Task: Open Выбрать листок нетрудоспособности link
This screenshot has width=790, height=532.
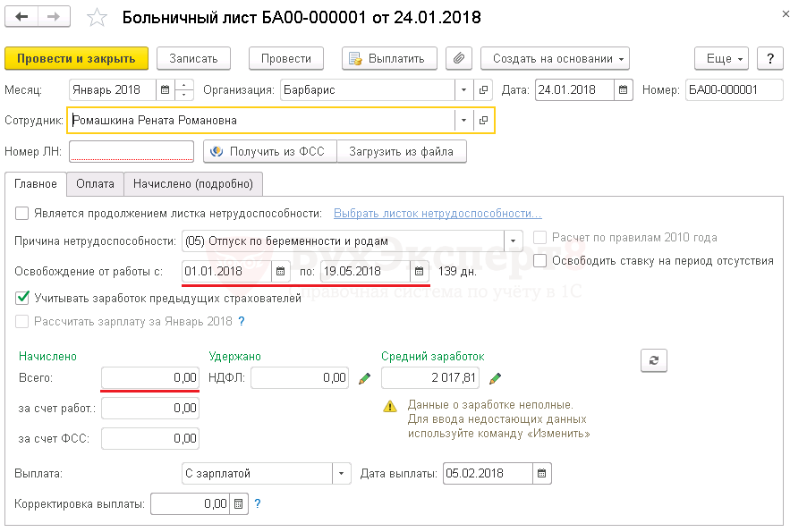Action: tap(437, 214)
